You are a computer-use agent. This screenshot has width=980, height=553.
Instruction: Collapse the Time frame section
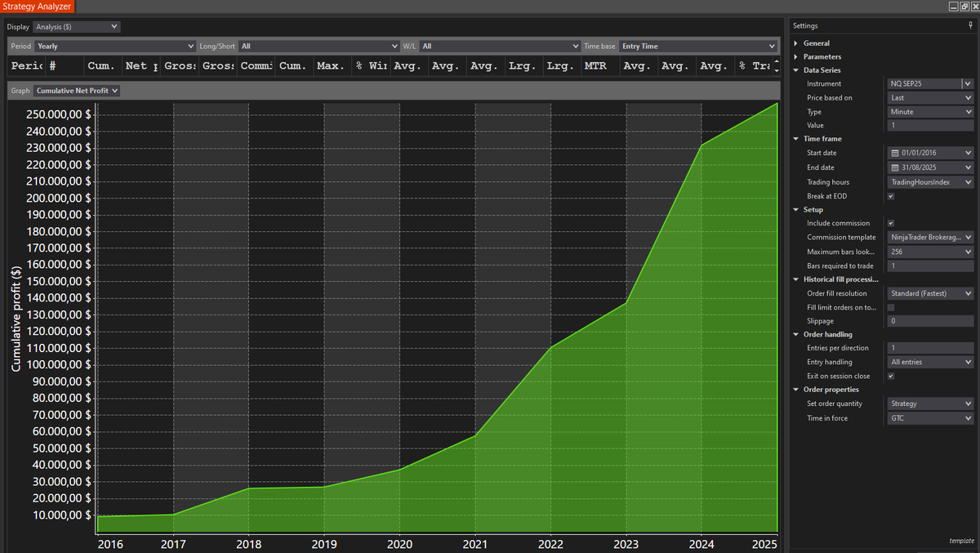coord(796,139)
